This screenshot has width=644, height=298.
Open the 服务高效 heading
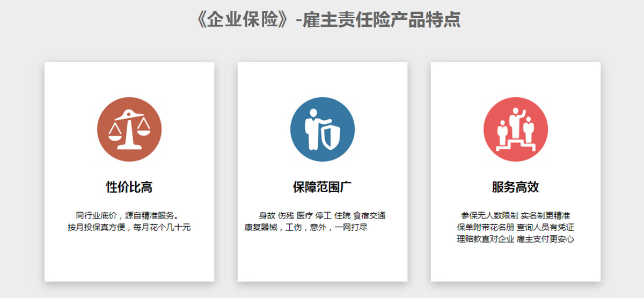pos(515,187)
